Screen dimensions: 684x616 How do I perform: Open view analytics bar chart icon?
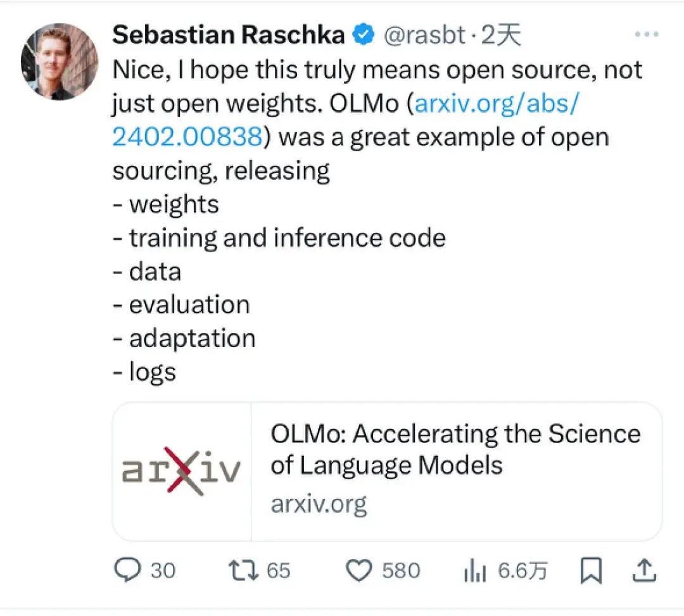[475, 570]
